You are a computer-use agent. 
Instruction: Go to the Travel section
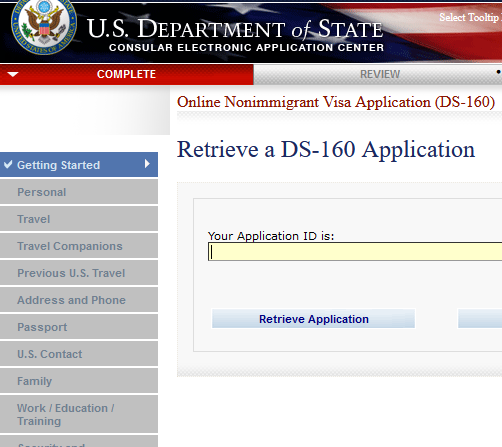point(79,219)
